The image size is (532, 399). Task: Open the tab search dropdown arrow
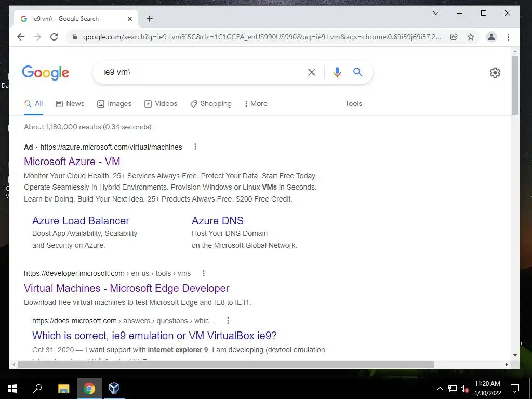436,13
